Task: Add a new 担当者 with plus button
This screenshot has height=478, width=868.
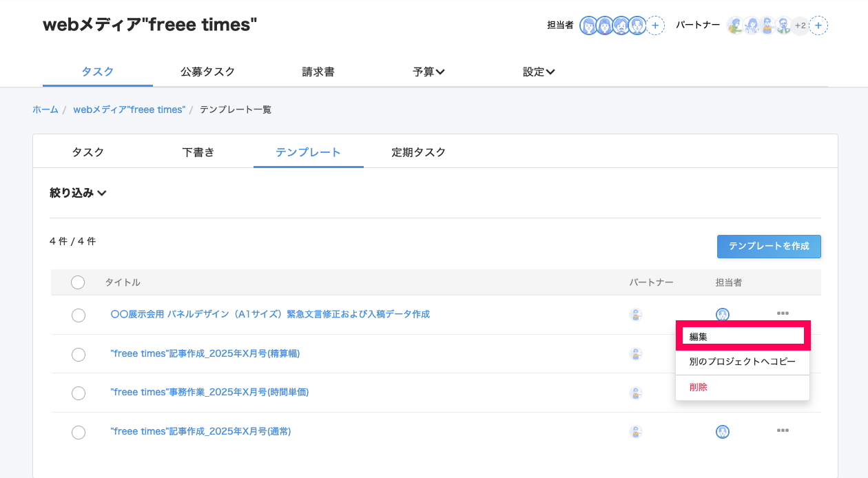Action: point(656,25)
